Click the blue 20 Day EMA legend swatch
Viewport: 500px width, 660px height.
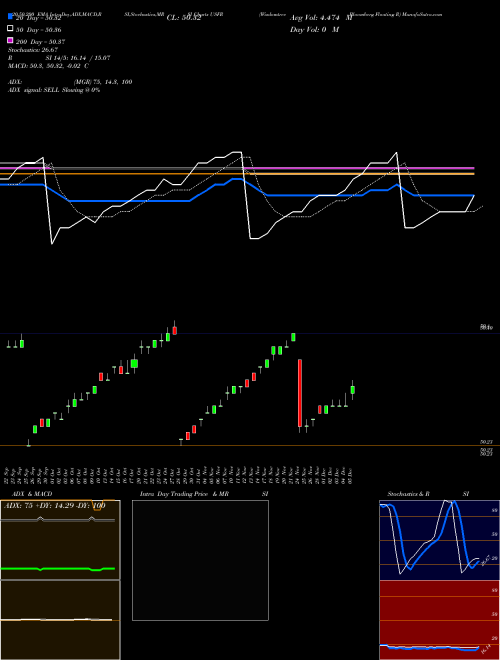pyautogui.click(x=10, y=16)
